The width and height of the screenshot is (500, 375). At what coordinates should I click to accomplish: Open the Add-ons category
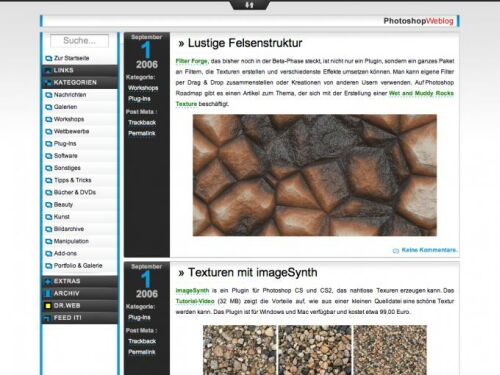click(65, 253)
